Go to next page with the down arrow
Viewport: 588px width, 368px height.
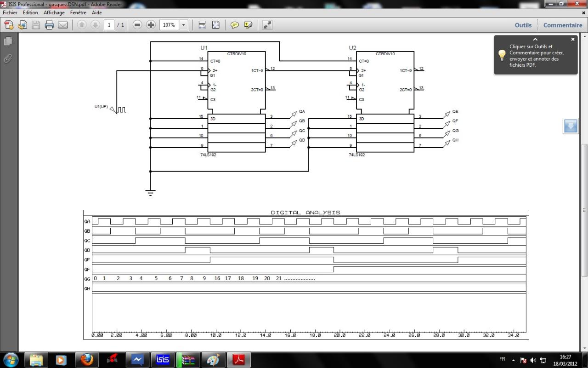pyautogui.click(x=95, y=25)
